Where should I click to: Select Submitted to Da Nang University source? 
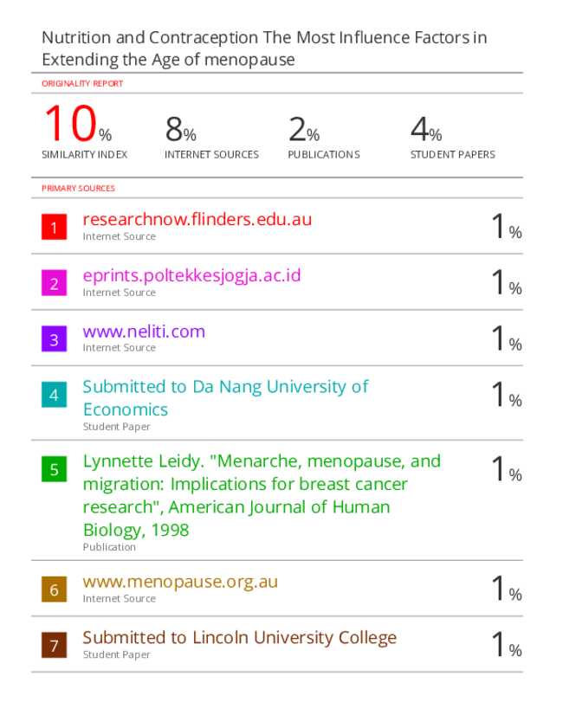pos(225,398)
